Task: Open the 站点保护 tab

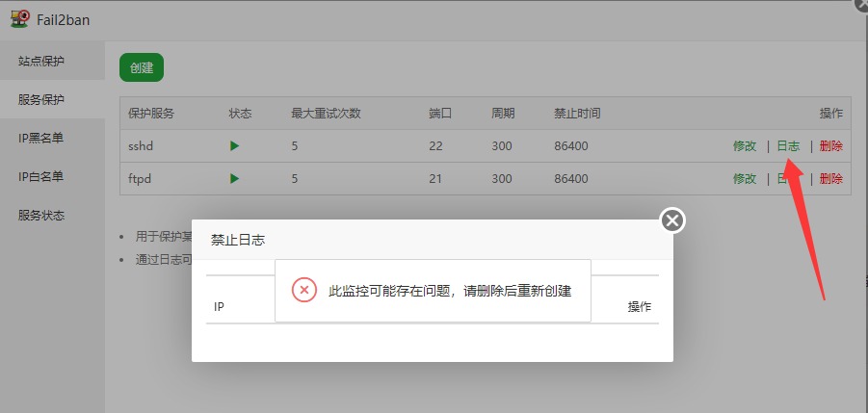Action: coord(52,61)
